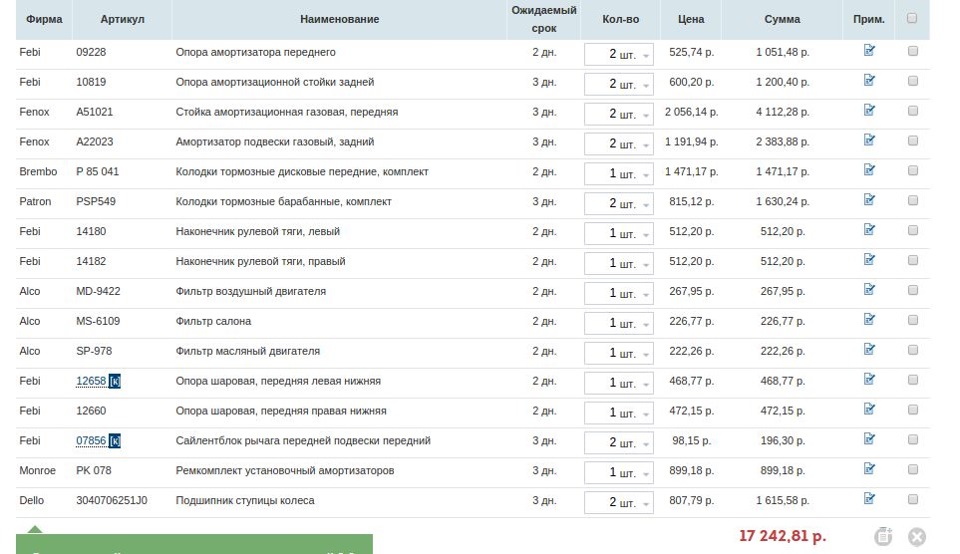The height and width of the screenshot is (554, 960).
Task: Click the Цена column header
Action: click(x=690, y=19)
